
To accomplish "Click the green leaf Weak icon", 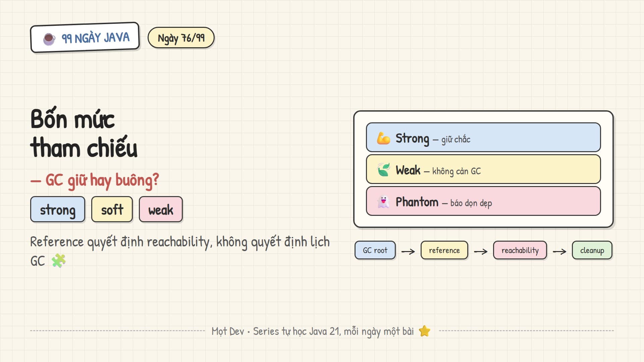I will 383,170.
